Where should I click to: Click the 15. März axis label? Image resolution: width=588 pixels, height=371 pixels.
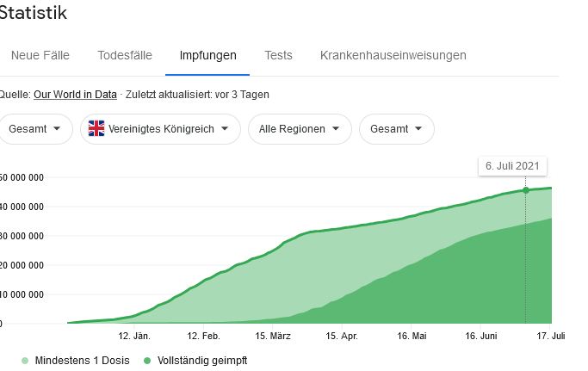click(273, 336)
